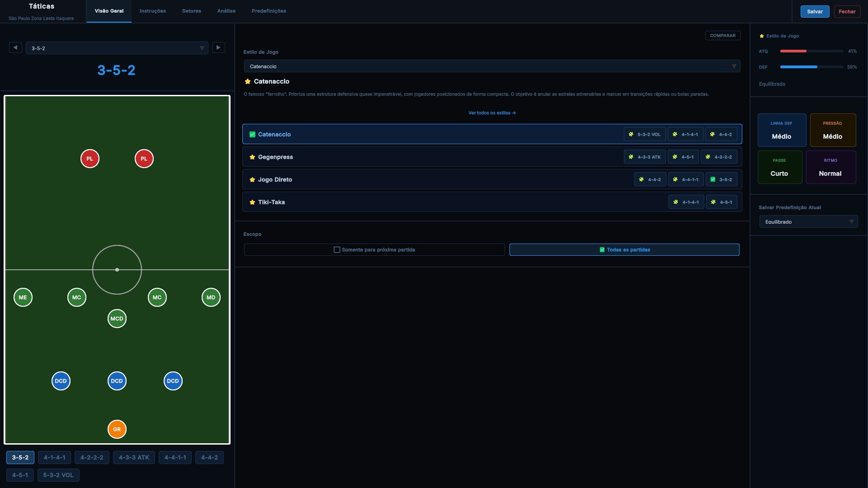Choose 4-5-1 chip in Tiki-Taka row
This screenshot has width=868, height=488.
722,202
